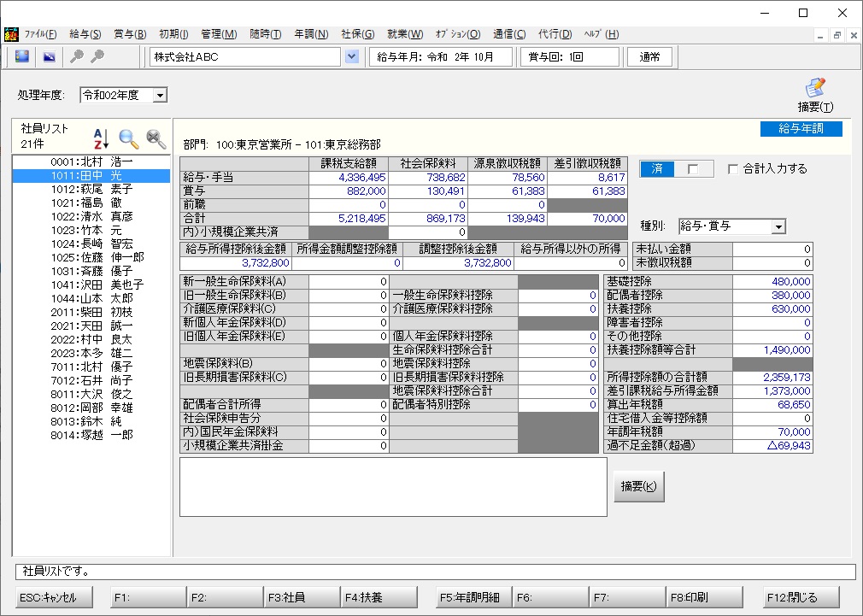
Task: Open the 給与(S) menu
Action: pyautogui.click(x=85, y=34)
